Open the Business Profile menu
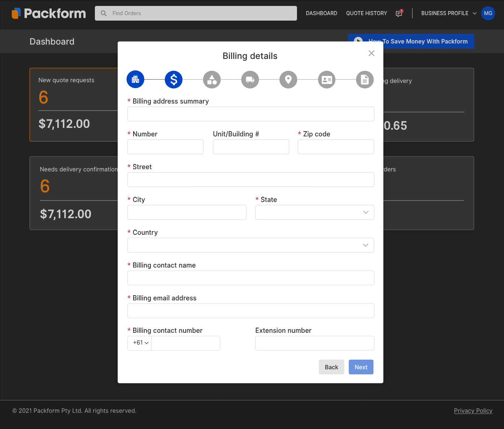Viewport: 504px width, 429px height. pos(448,13)
